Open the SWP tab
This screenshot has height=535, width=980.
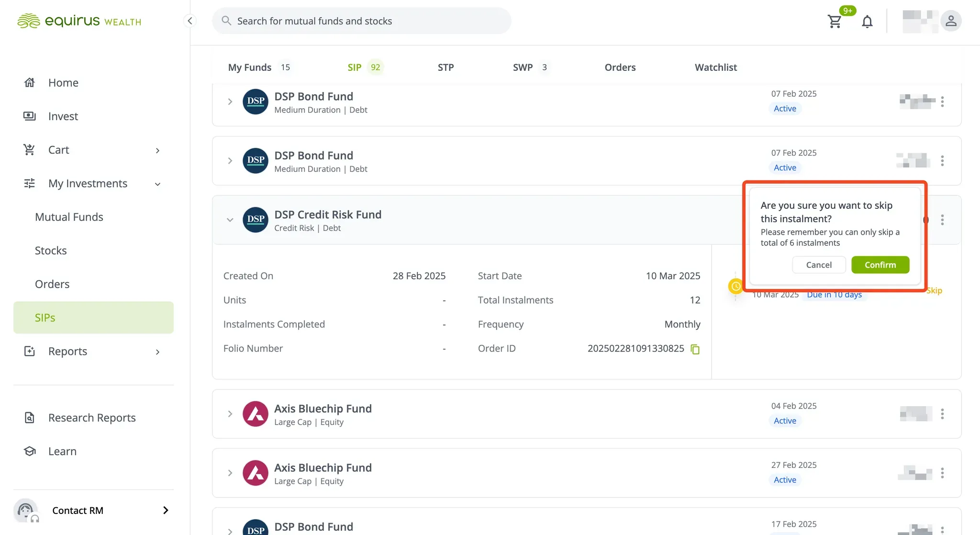point(531,68)
